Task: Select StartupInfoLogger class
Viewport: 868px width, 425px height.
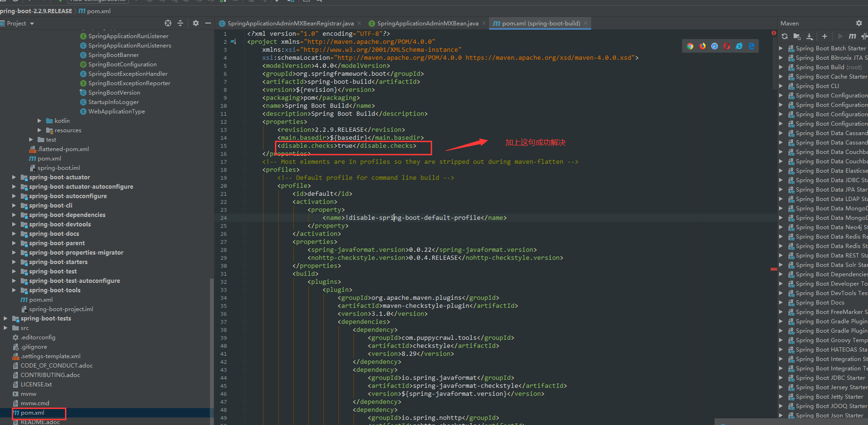Action: coord(113,102)
